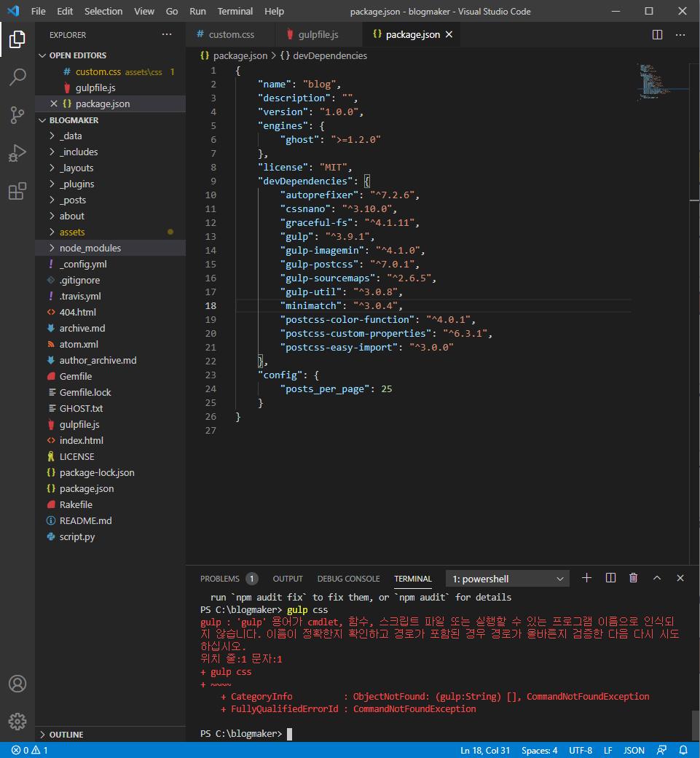Open the Selection menu
Screen dimensions: 700x758
tap(103, 11)
